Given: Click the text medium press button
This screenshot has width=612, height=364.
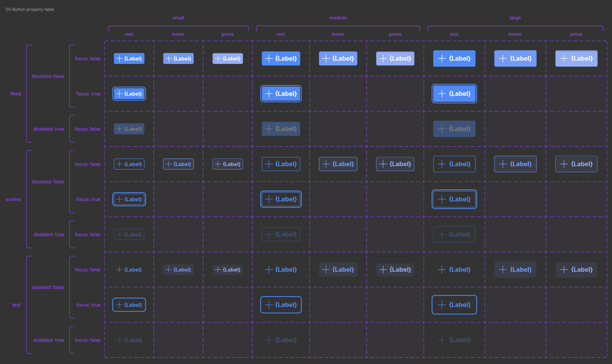Looking at the screenshot, I should pos(395,270).
